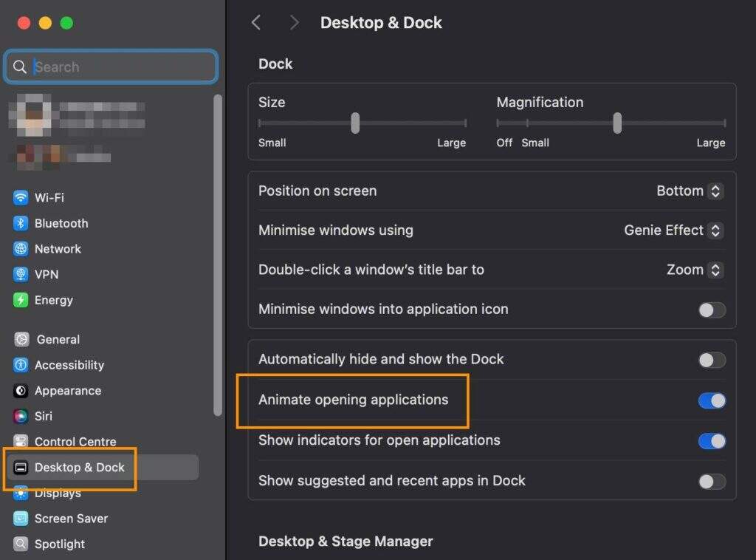Screen dimensions: 756x560
Task: Select Appearance in the sidebar
Action: (67, 390)
